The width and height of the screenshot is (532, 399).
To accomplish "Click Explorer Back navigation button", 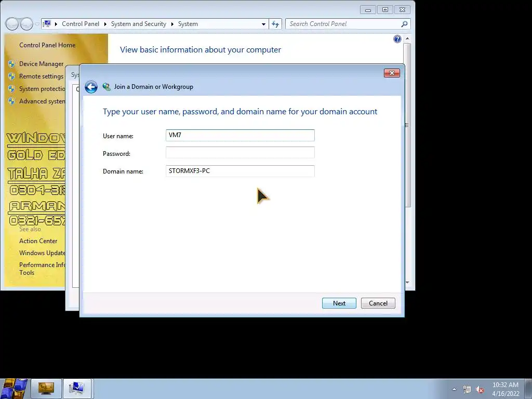I will 12,24.
